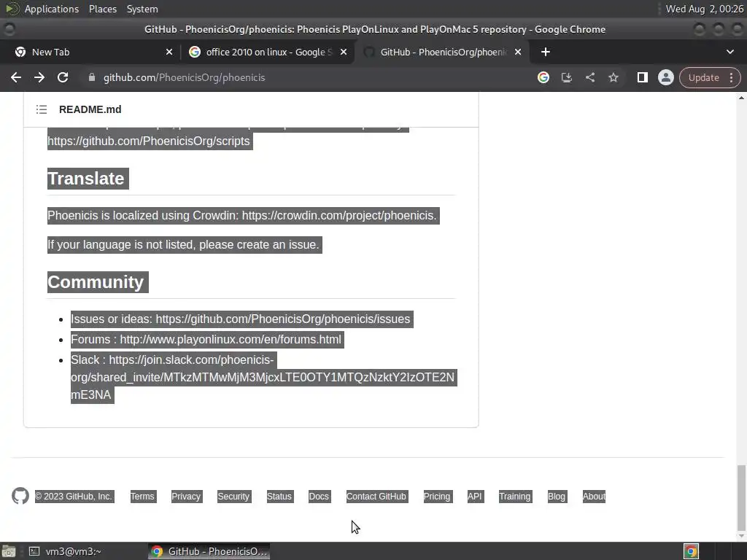Open footer Security link

click(233, 496)
